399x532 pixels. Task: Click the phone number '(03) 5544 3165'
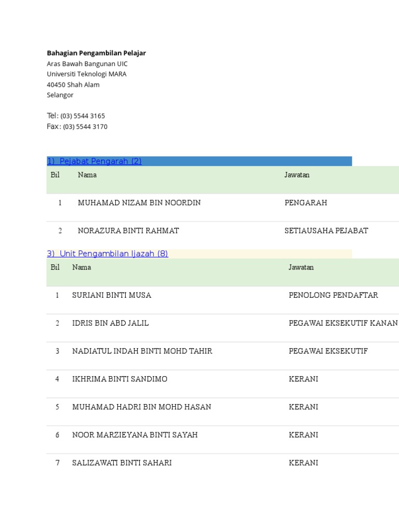[x=83, y=116]
